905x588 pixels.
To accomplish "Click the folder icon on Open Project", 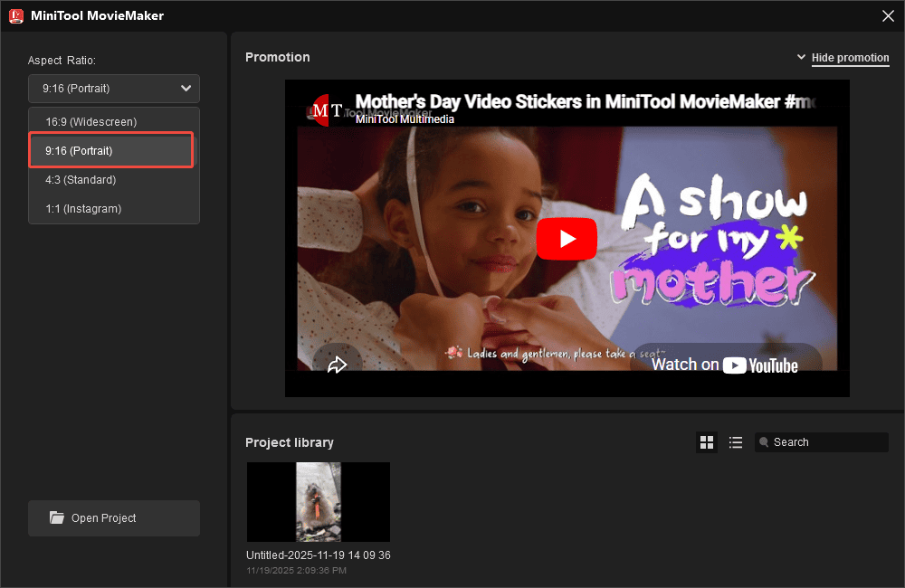I will pos(56,517).
